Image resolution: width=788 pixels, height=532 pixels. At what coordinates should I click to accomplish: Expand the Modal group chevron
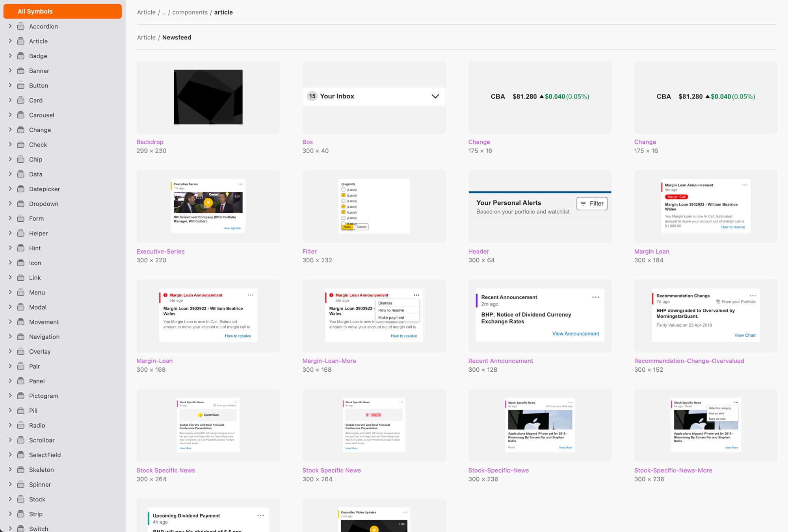click(10, 307)
